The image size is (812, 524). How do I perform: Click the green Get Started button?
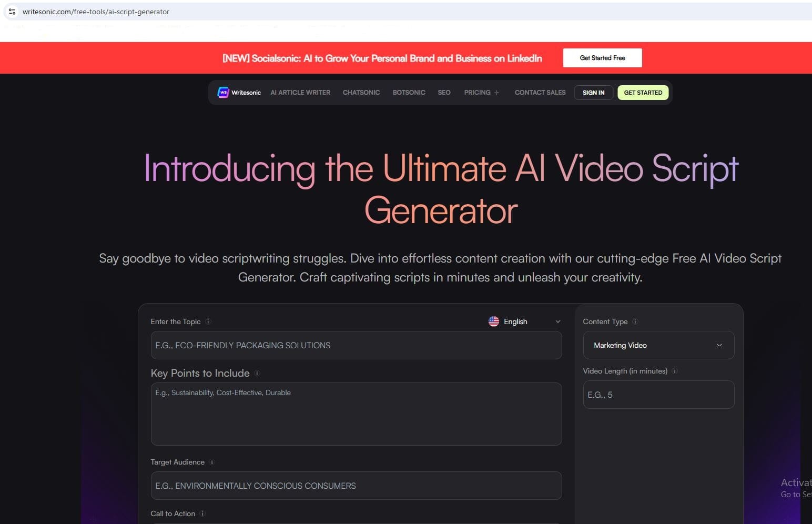[x=643, y=93]
